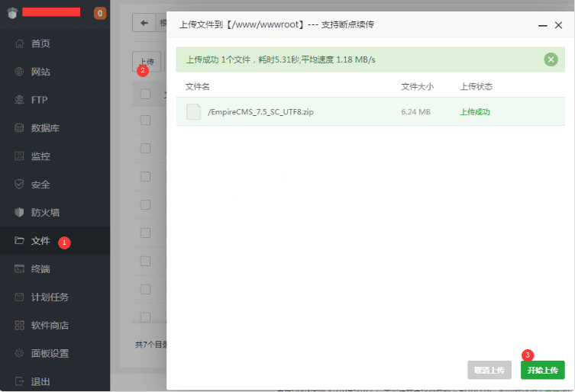
Task: Click the gray 取消上传 button
Action: (489, 371)
